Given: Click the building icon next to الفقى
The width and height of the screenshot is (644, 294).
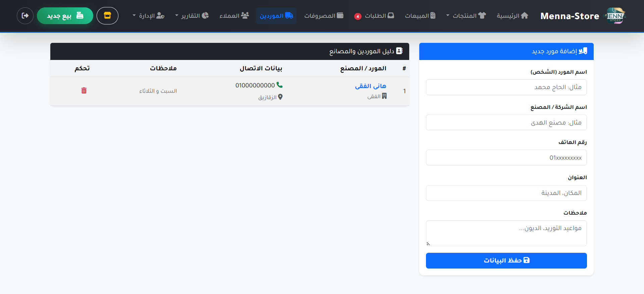Looking at the screenshot, I should pos(384,96).
